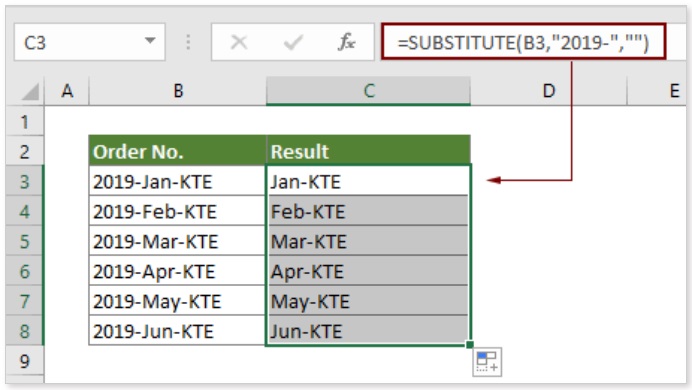Click the Insert Function fx icon

[x=346, y=42]
